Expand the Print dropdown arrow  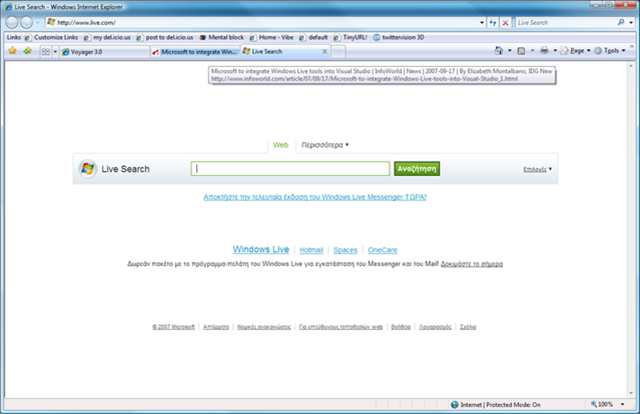(555, 51)
